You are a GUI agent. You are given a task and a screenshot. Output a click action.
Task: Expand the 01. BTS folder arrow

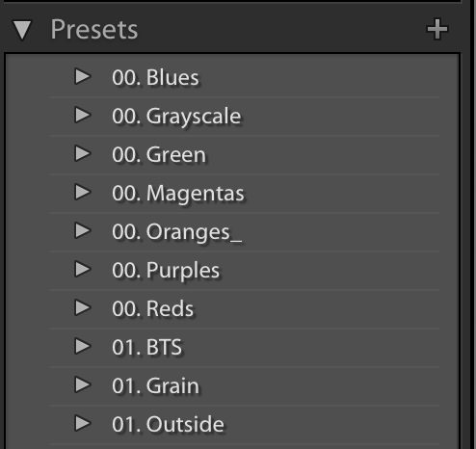pyautogui.click(x=83, y=347)
